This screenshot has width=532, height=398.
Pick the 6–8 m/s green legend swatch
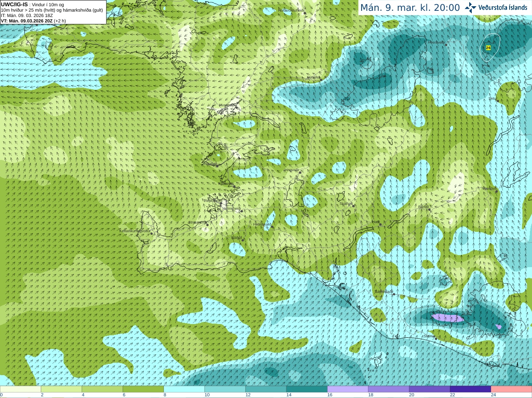(143, 389)
